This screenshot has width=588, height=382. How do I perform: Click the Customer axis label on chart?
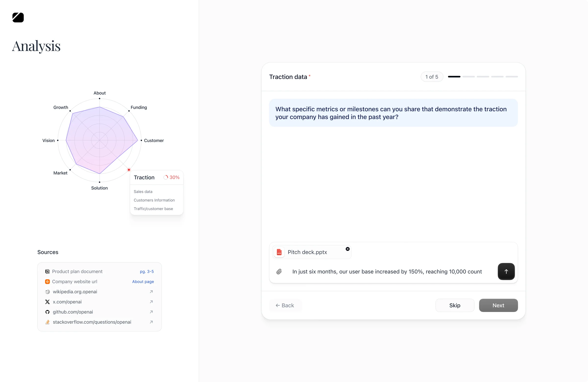[x=154, y=140]
